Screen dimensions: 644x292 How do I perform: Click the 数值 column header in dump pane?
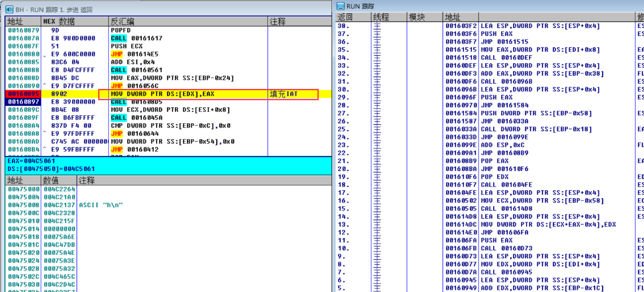60,181
